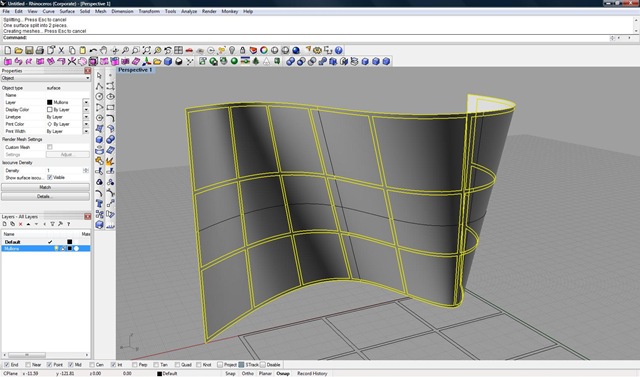This screenshot has width=640, height=377.
Task: Toggle Snap in the status bar
Action: pos(230,373)
